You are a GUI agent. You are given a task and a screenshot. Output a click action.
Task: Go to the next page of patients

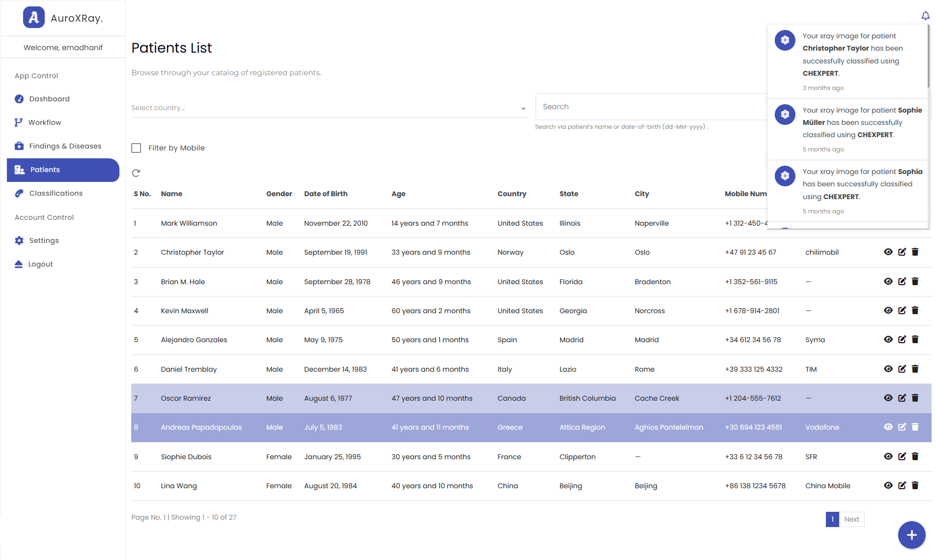point(851,519)
